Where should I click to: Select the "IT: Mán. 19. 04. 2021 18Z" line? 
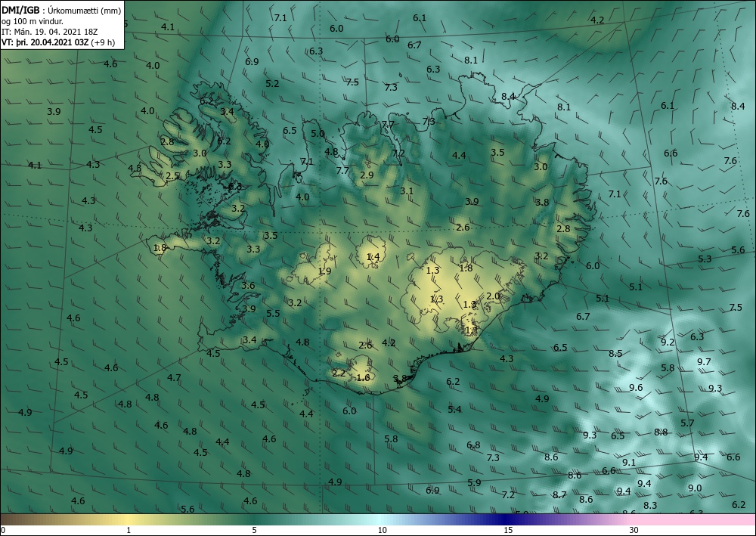[50, 31]
